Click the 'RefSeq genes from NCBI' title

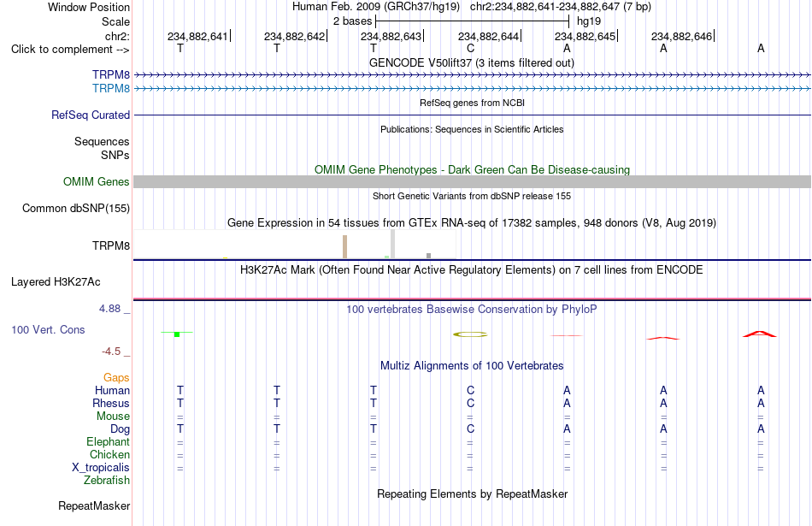tap(472, 103)
